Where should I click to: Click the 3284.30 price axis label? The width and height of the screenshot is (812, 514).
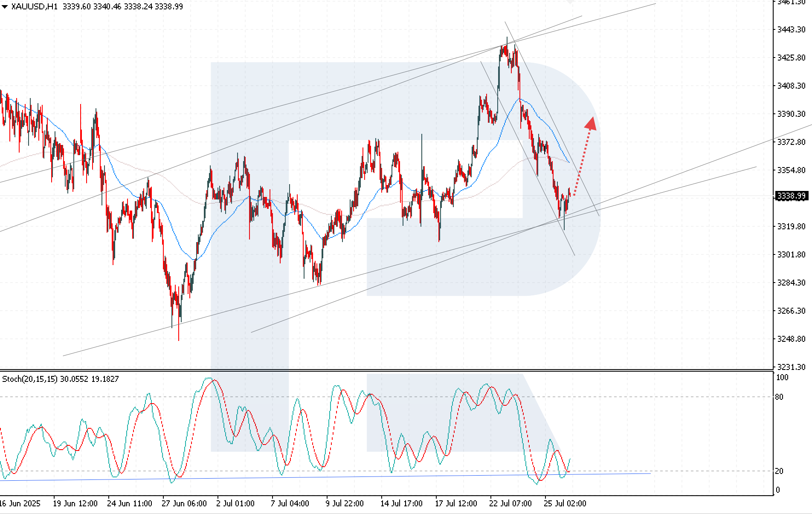(x=791, y=283)
